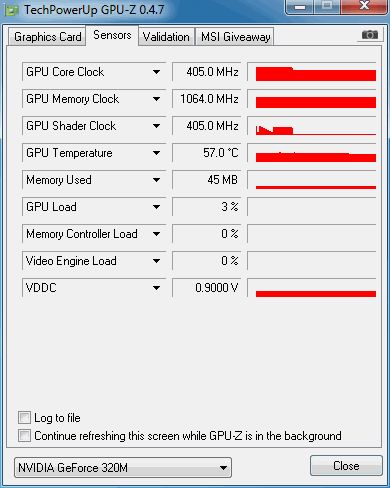Image resolution: width=390 pixels, height=488 pixels.
Task: Close window with title bar X
Action: click(x=364, y=6)
